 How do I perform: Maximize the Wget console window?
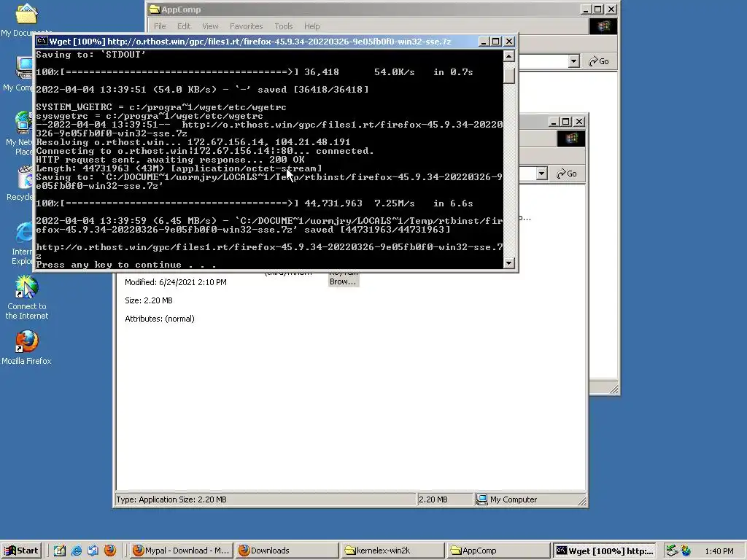click(x=495, y=42)
